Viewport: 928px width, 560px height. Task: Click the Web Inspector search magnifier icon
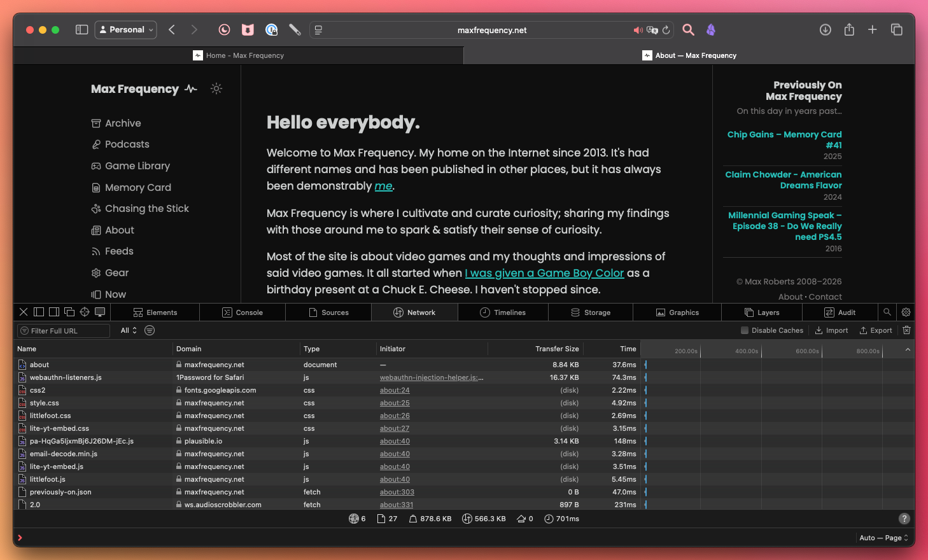tap(887, 312)
